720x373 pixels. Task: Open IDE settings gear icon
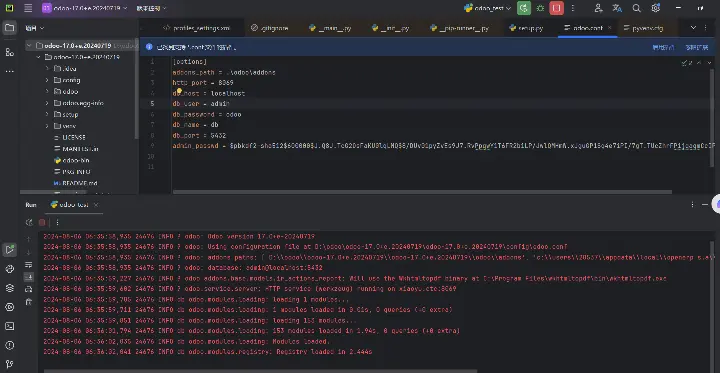tap(656, 8)
